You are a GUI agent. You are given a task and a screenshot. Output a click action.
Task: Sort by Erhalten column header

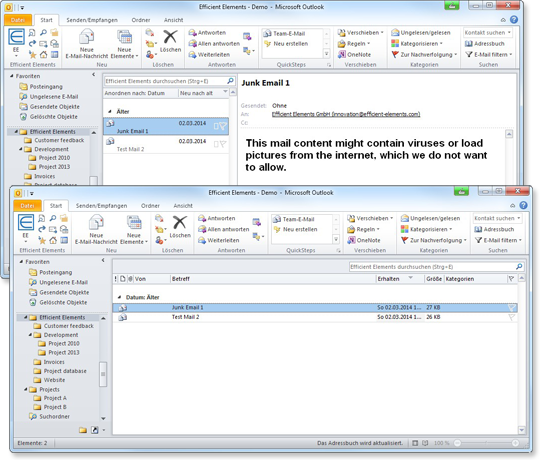400,279
